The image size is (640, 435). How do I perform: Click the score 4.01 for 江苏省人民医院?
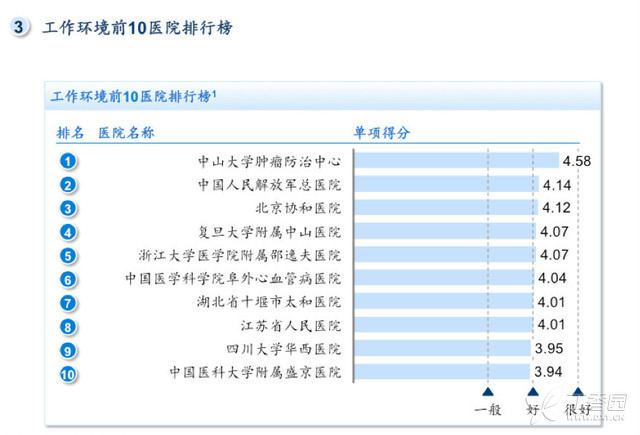click(x=551, y=324)
